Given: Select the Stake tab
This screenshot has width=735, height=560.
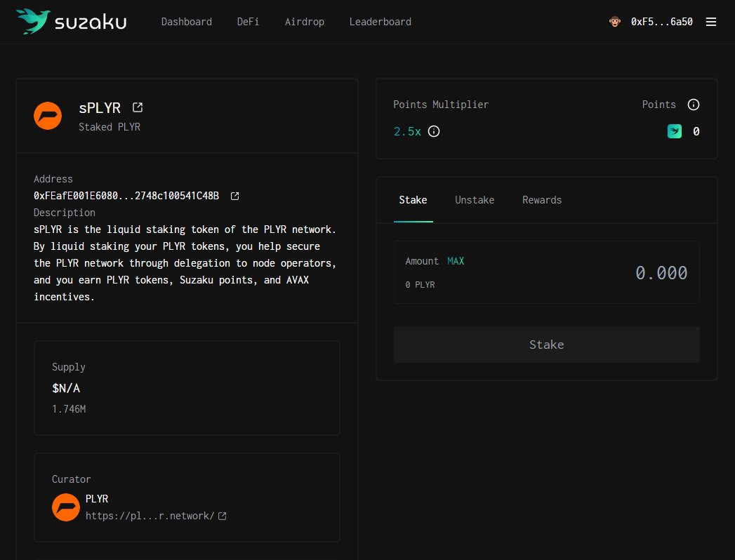Looking at the screenshot, I should point(413,200).
